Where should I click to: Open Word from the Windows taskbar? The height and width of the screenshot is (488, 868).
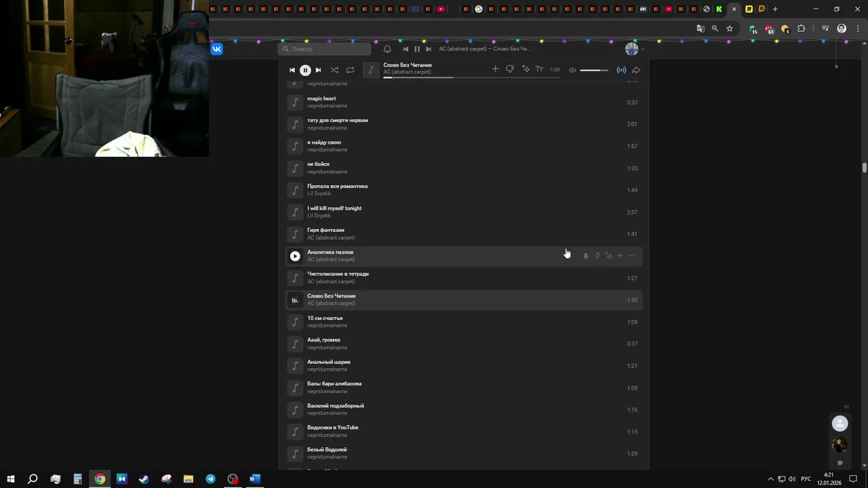255,479
